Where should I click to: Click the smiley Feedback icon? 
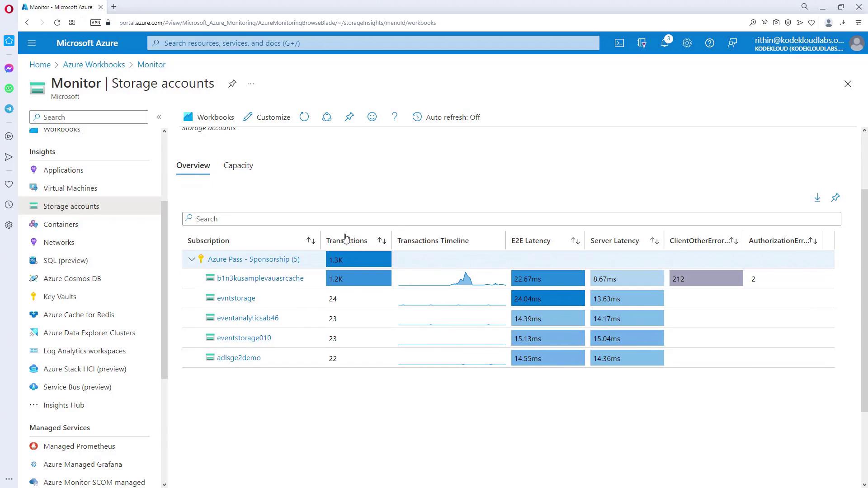[x=372, y=117]
